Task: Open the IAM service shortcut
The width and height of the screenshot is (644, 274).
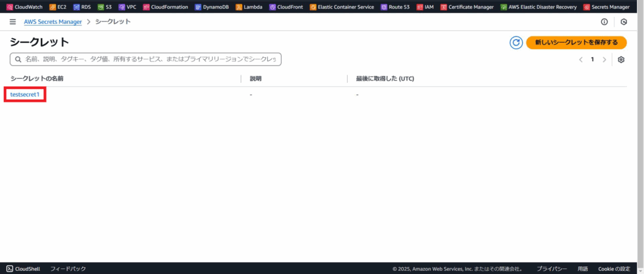Action: pyautogui.click(x=425, y=7)
